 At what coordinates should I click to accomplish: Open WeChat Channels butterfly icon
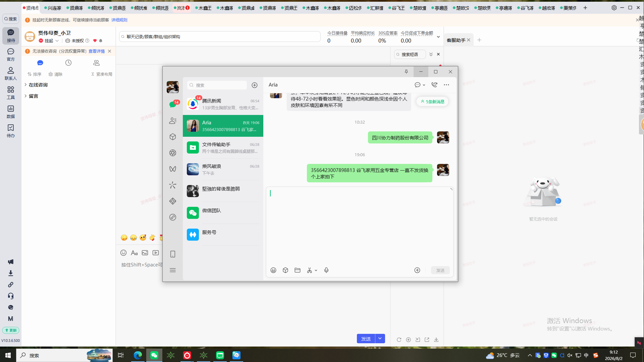pos(173,169)
